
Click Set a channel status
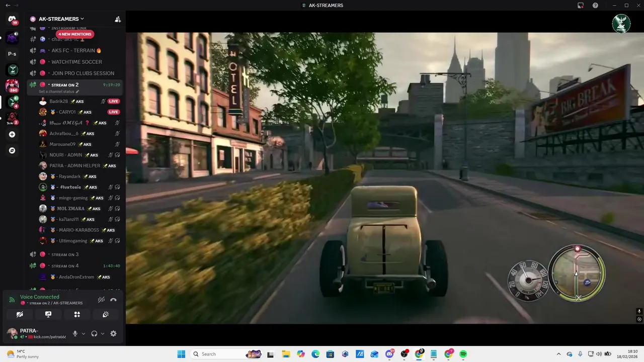(59, 92)
